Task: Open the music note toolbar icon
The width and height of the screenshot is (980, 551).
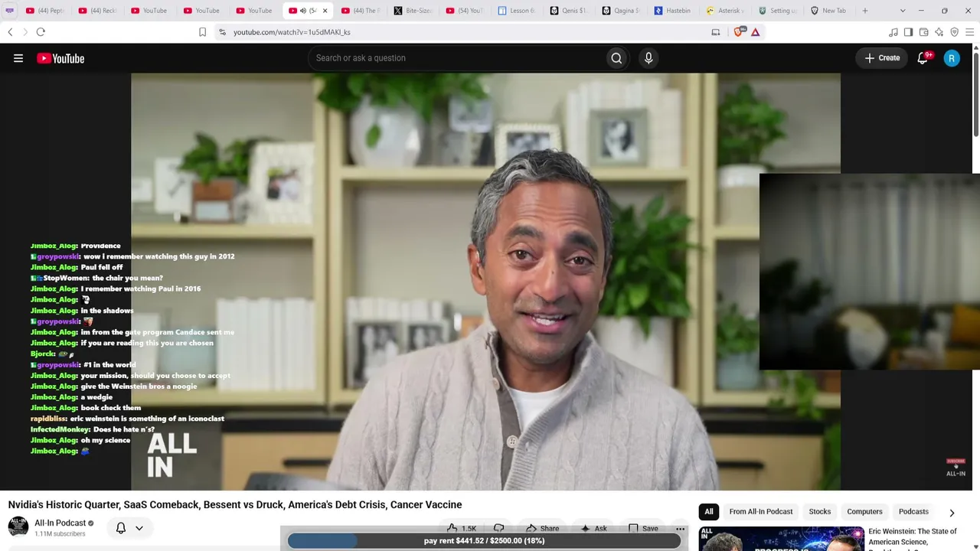Action: 893,32
